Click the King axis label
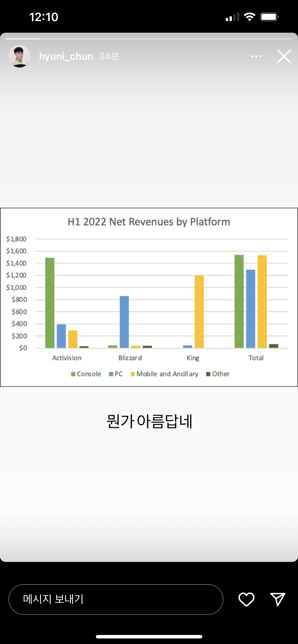This screenshot has width=298, height=644. pyautogui.click(x=193, y=358)
